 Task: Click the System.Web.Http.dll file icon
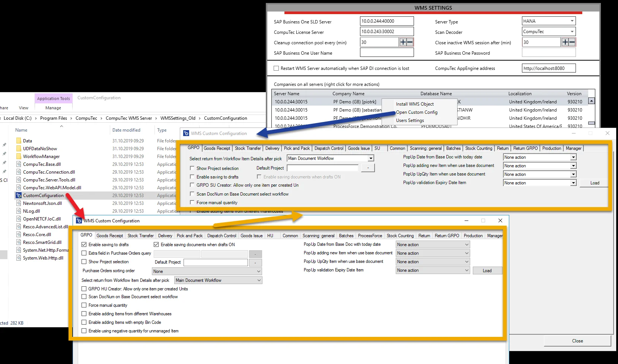point(19,258)
